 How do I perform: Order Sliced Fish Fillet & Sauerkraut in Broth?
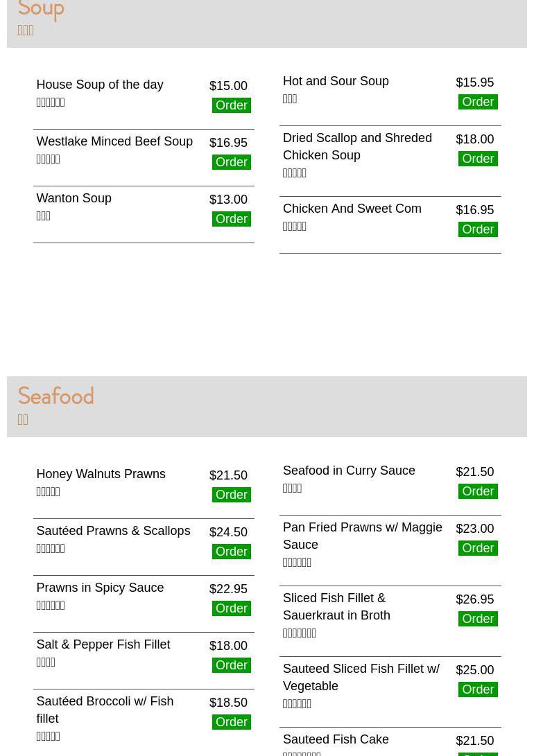(x=478, y=619)
